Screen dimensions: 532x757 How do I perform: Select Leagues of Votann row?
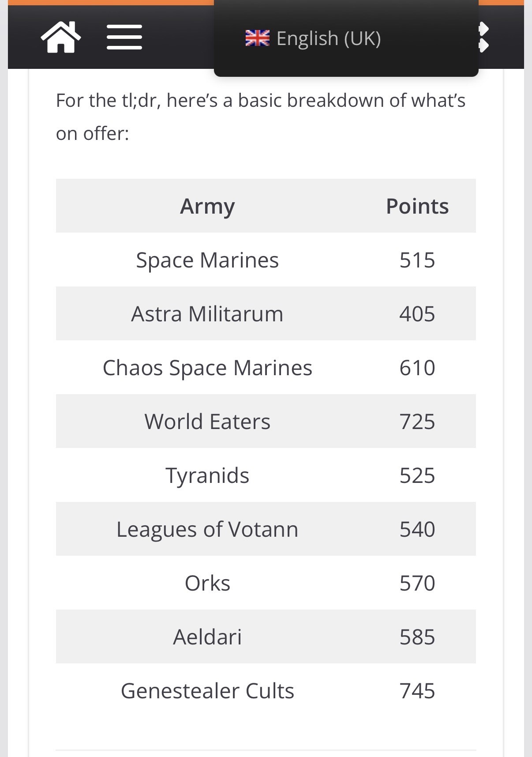[x=207, y=529]
